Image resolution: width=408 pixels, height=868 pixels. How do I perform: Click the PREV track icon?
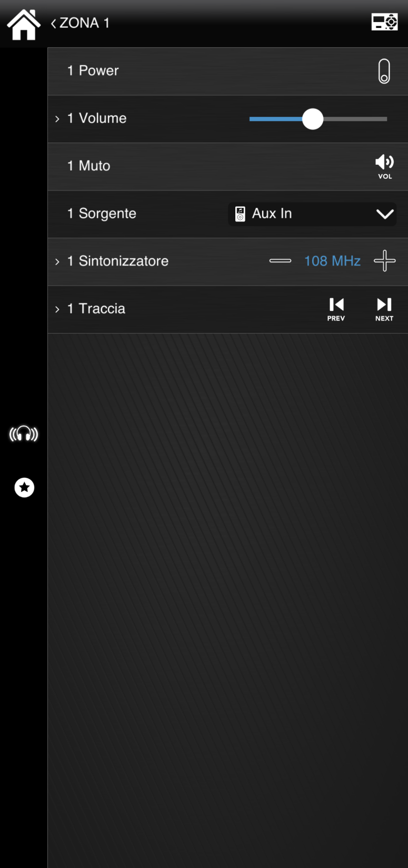pyautogui.click(x=336, y=309)
